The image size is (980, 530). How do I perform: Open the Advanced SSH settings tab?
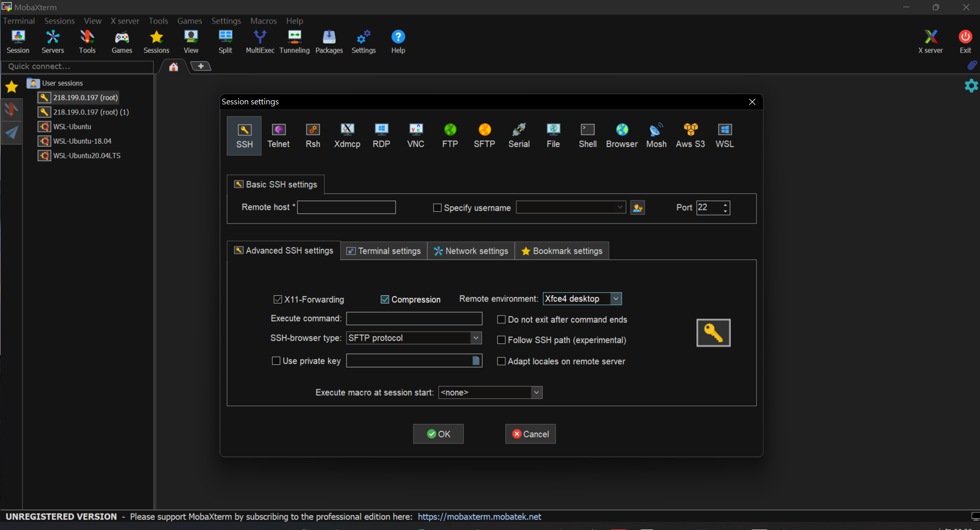[x=284, y=250]
